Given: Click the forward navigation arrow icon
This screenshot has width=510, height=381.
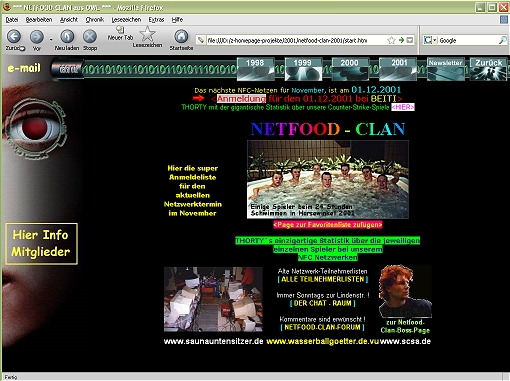Looking at the screenshot, I should click(37, 36).
